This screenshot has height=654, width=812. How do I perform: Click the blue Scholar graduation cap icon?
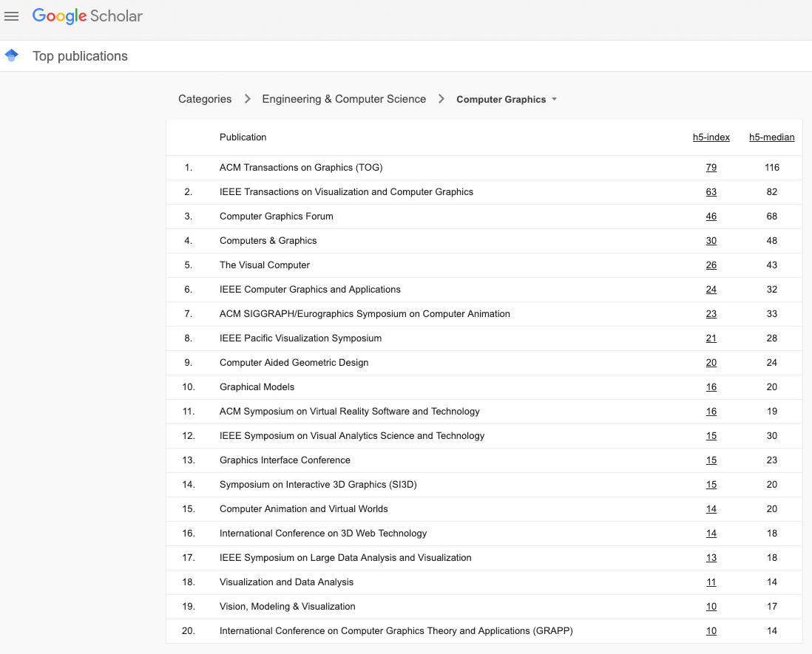(11, 55)
